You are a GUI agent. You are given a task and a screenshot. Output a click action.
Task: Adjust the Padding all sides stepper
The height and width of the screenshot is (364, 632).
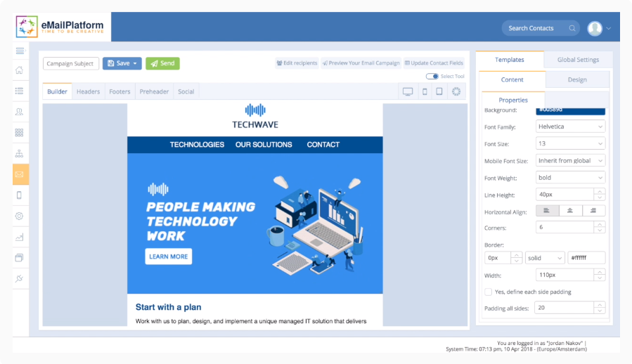[x=600, y=308]
